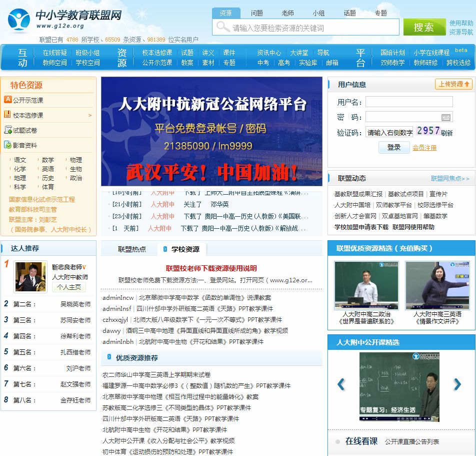This screenshot has height=456, width=476.
Task: Click the 校本选修课 book icon
Action: (7, 114)
